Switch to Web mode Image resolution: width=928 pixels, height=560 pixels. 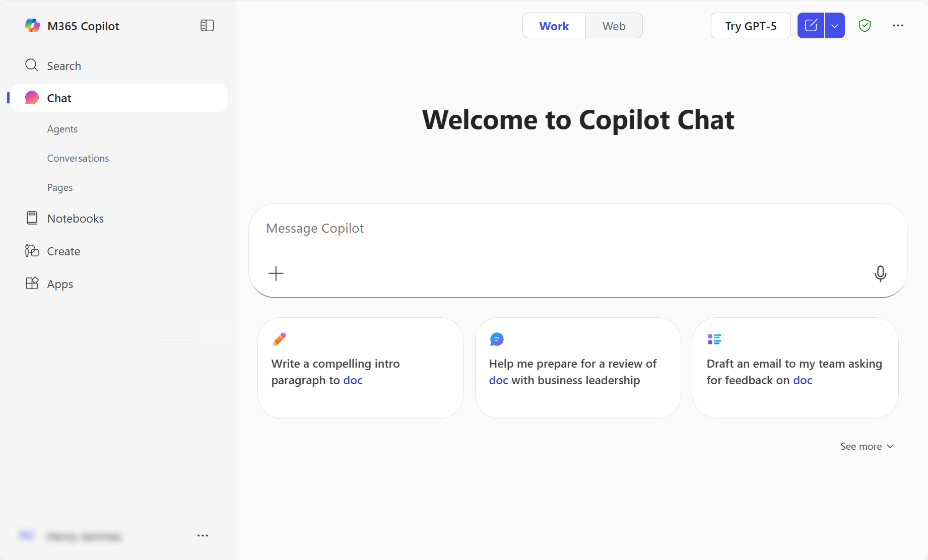tap(614, 26)
